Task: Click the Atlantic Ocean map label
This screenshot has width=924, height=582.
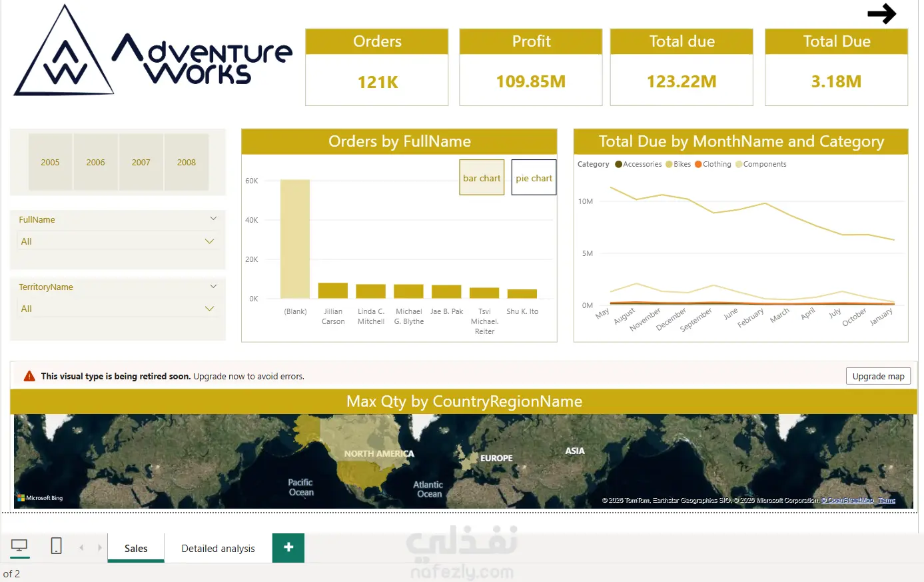Action: 428,489
